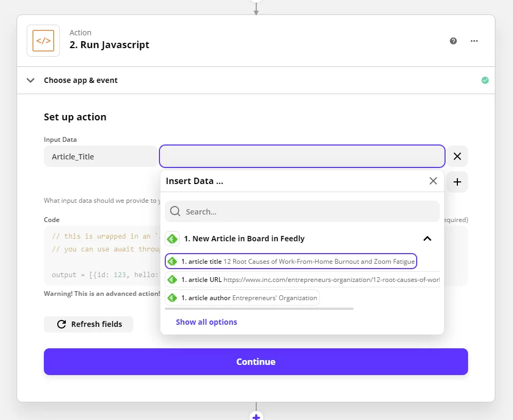Collapse the New Article in Board group

pos(427,239)
